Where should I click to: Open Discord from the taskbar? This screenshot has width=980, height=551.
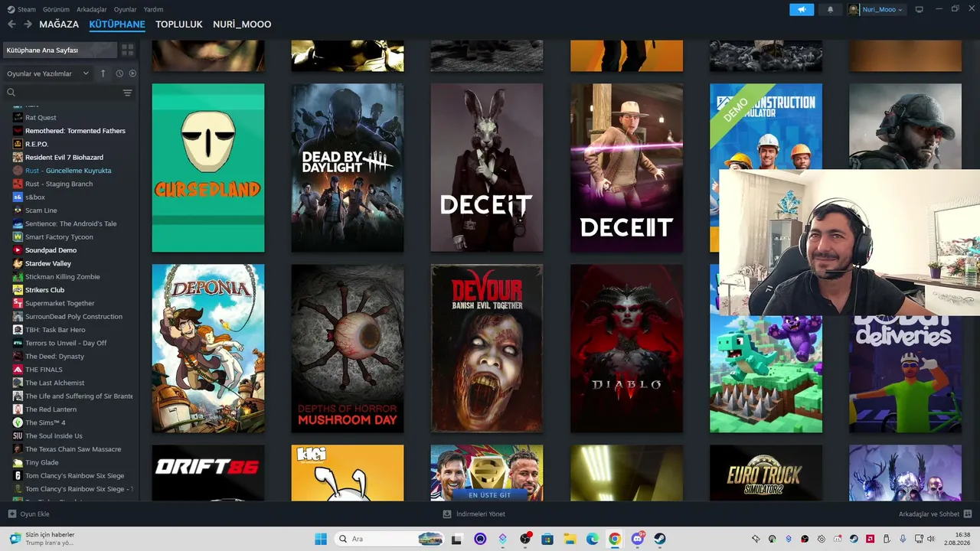[x=637, y=539]
